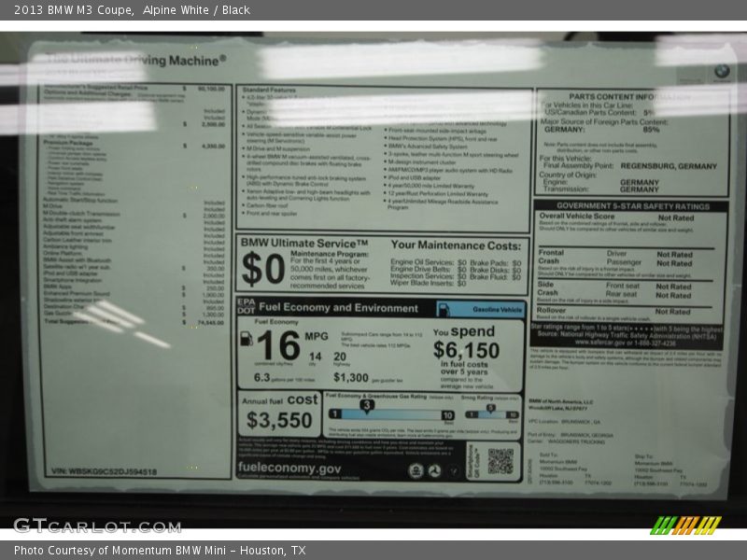Click the title '2013 BMW M3 Coupe'

coord(74,10)
